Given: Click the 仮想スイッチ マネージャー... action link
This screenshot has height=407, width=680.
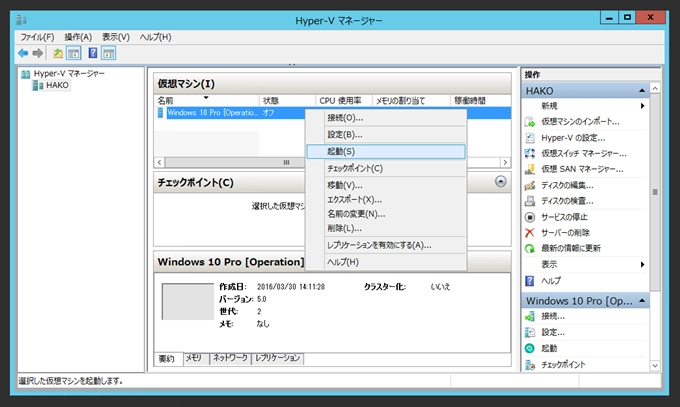Looking at the screenshot, I should click(584, 154).
